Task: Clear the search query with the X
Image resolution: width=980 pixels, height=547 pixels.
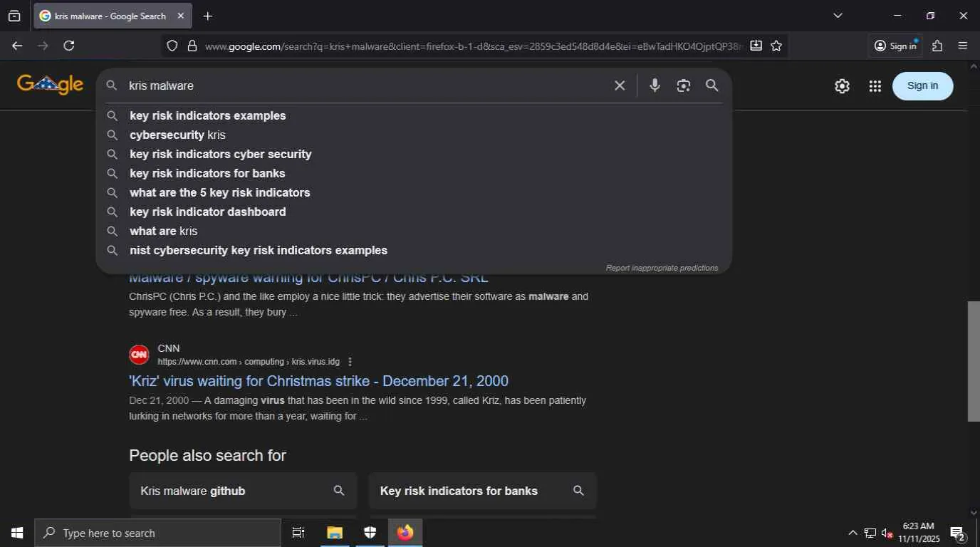Action: click(620, 85)
